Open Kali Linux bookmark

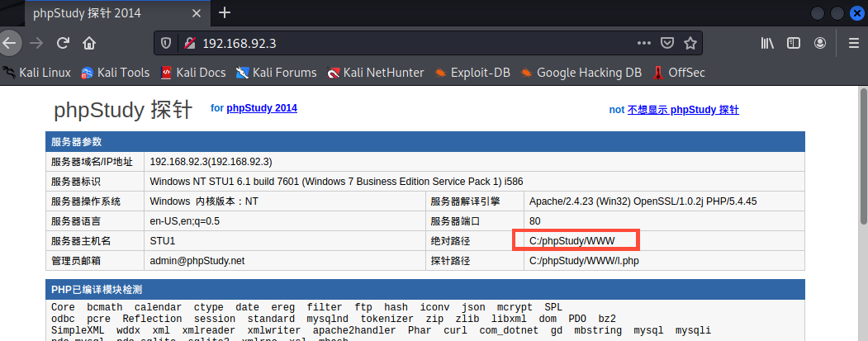point(37,73)
